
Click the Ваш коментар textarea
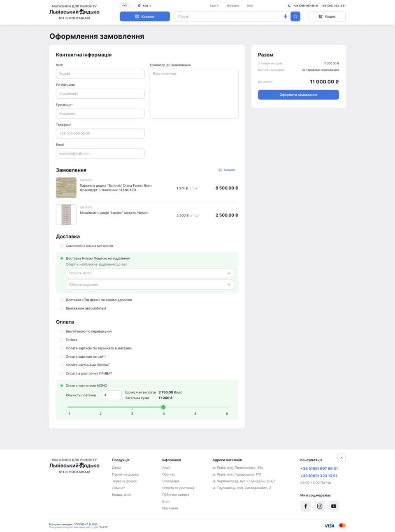[194, 94]
